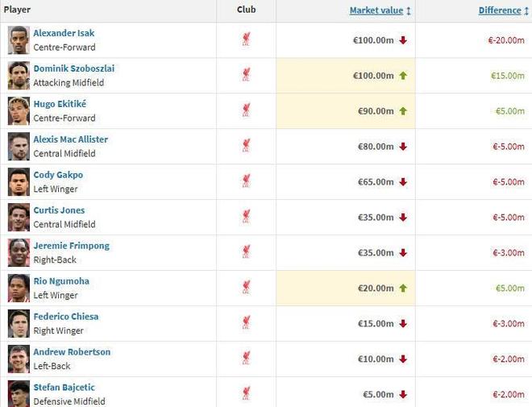This screenshot has width=532, height=407.
Task: Open Dominik Szoboszlai's player profile
Action: point(73,69)
